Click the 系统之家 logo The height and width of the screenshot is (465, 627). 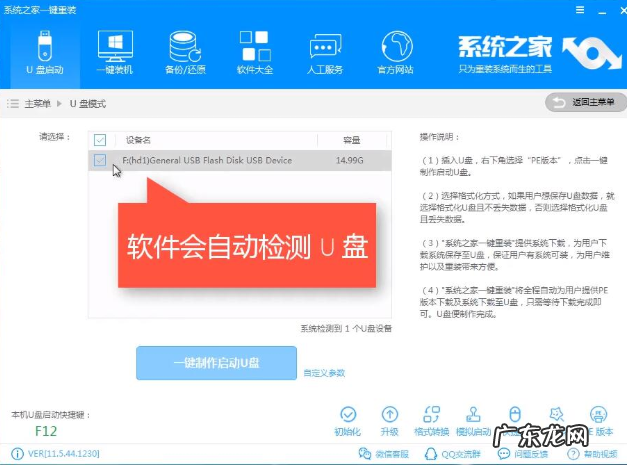539,54
